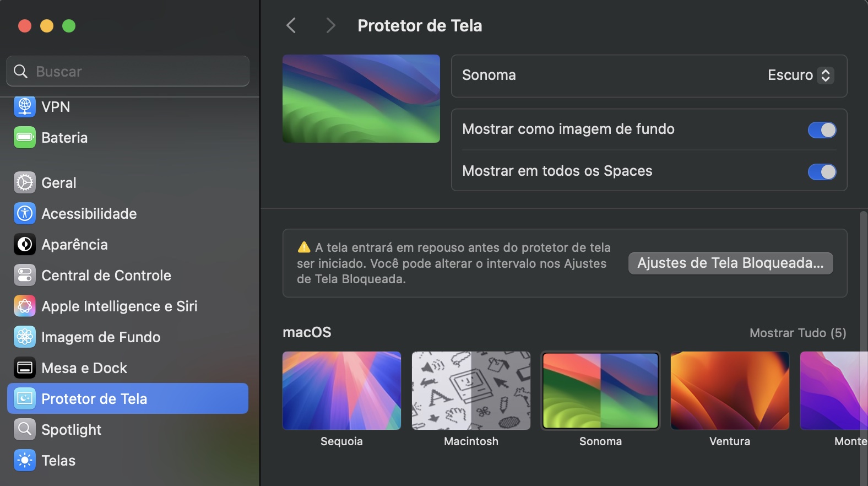Viewport: 868px width, 486px height.
Task: Show all five macOS screensavers via Mostrar Tudo
Action: [798, 332]
